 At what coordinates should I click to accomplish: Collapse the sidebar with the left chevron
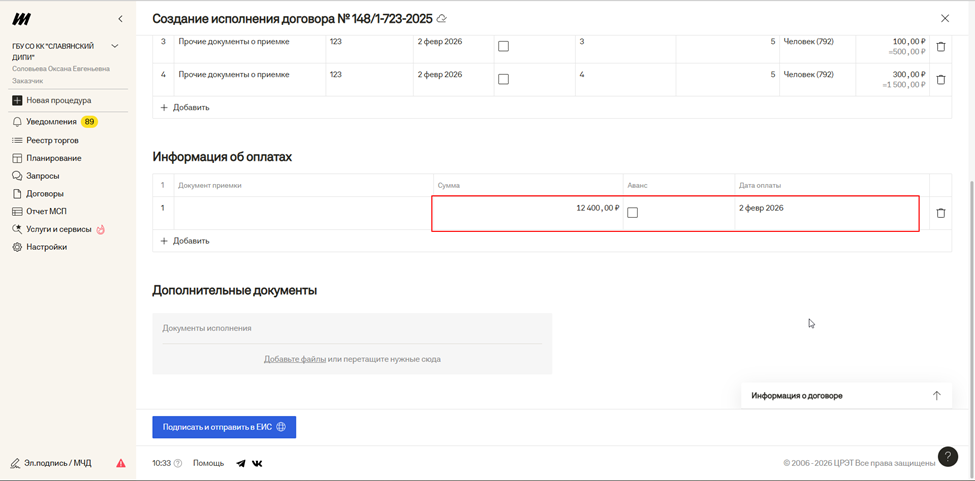tap(121, 19)
